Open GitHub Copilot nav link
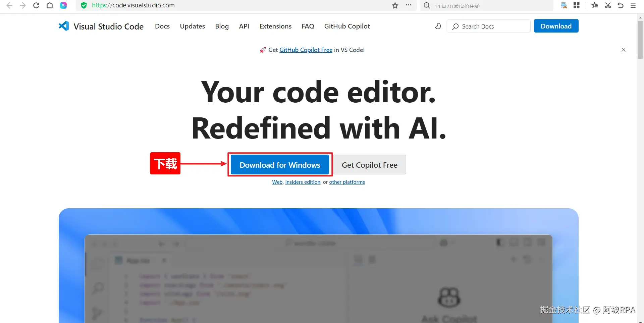Image resolution: width=644 pixels, height=323 pixels. (347, 26)
